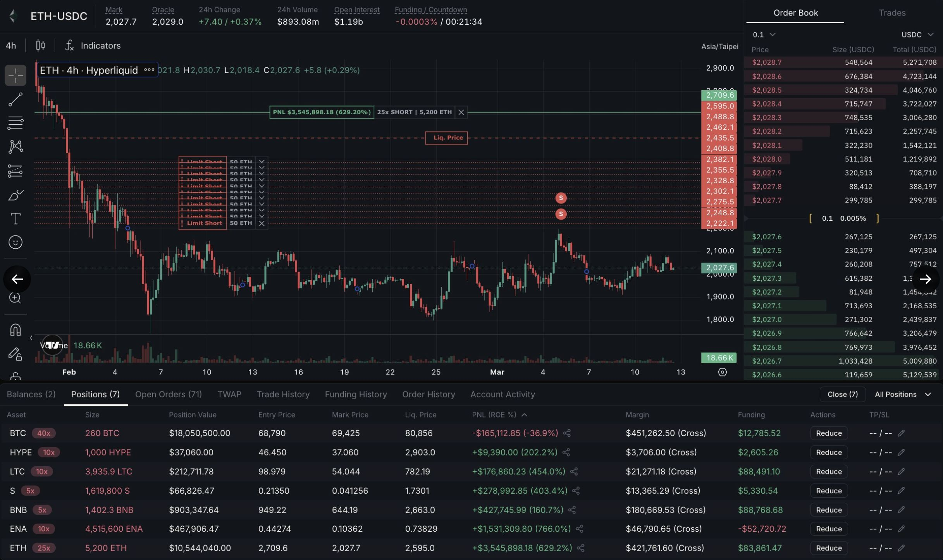Cancel the bottom 50 ETH Limit Short order
943x560 pixels.
pyautogui.click(x=262, y=223)
